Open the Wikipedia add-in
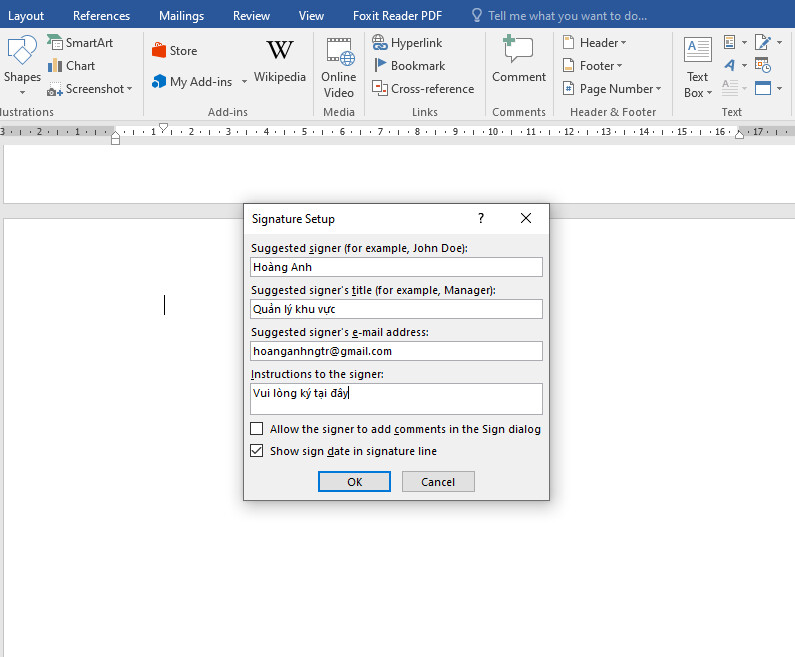 280,62
